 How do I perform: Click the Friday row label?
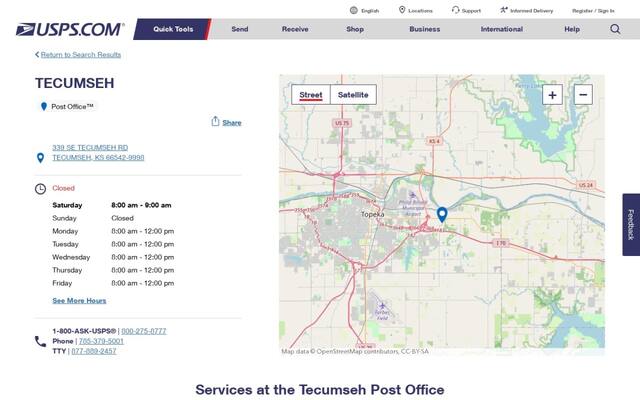[x=62, y=283]
